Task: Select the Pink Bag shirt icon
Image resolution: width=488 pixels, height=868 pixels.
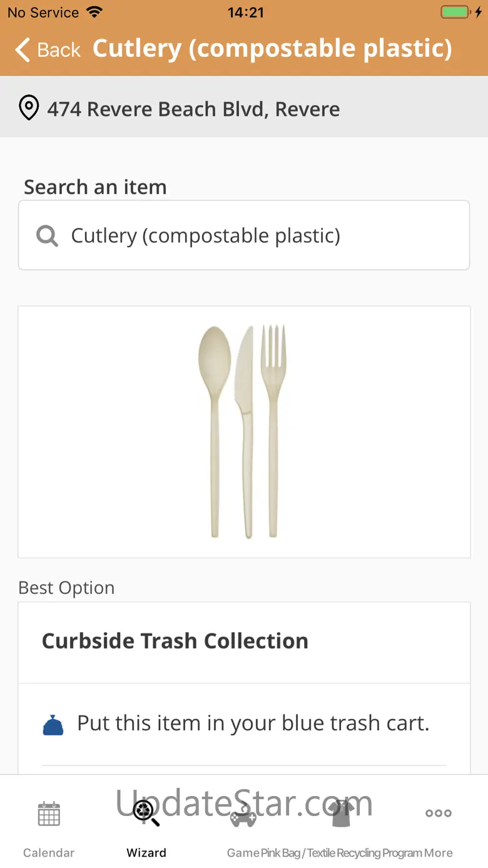Action: point(342,813)
